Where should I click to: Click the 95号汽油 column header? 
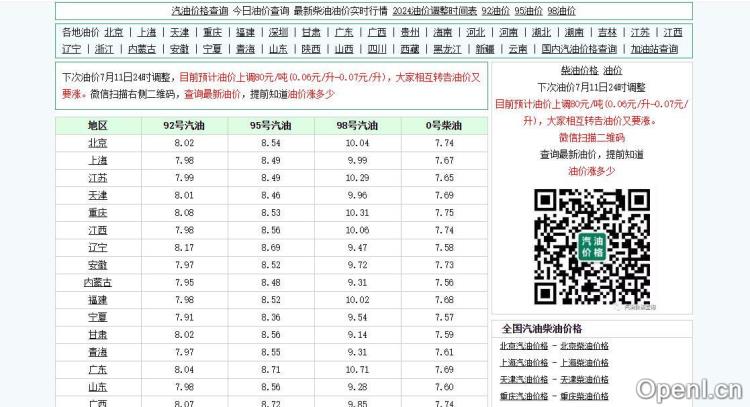[x=271, y=126]
